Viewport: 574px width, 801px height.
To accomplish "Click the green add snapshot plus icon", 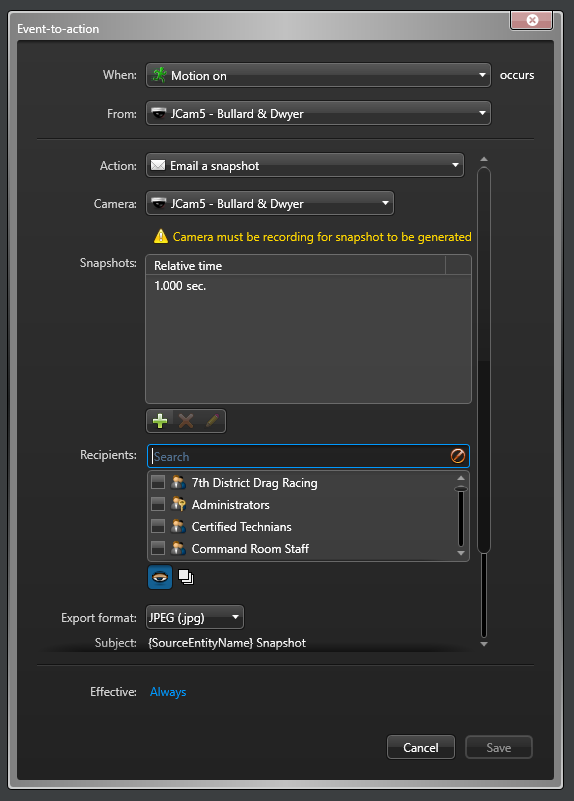I will (160, 421).
